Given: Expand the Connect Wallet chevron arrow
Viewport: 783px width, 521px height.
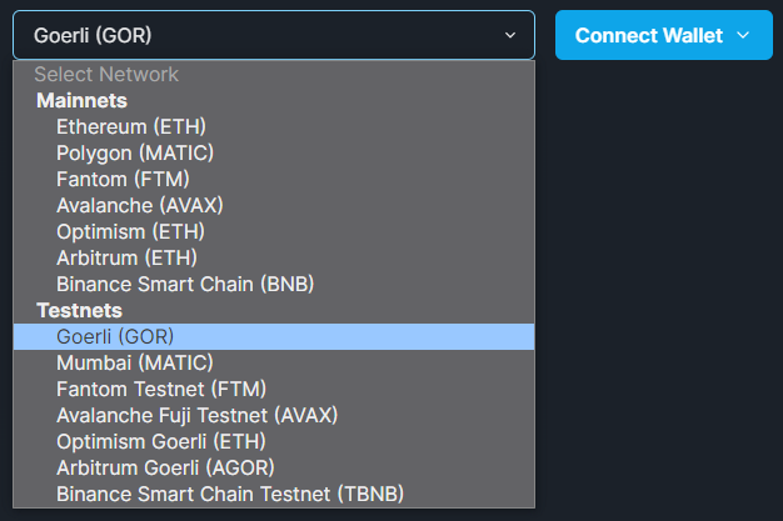Looking at the screenshot, I should (742, 36).
